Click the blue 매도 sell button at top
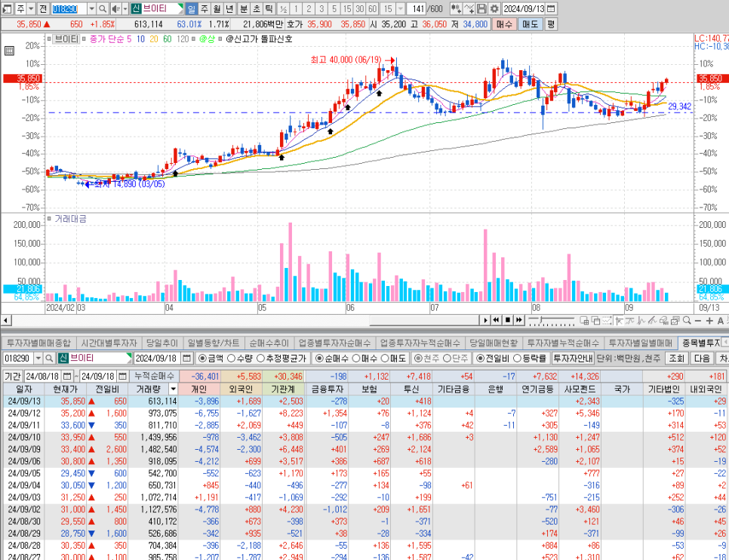This screenshot has height=560, width=729. click(x=530, y=24)
